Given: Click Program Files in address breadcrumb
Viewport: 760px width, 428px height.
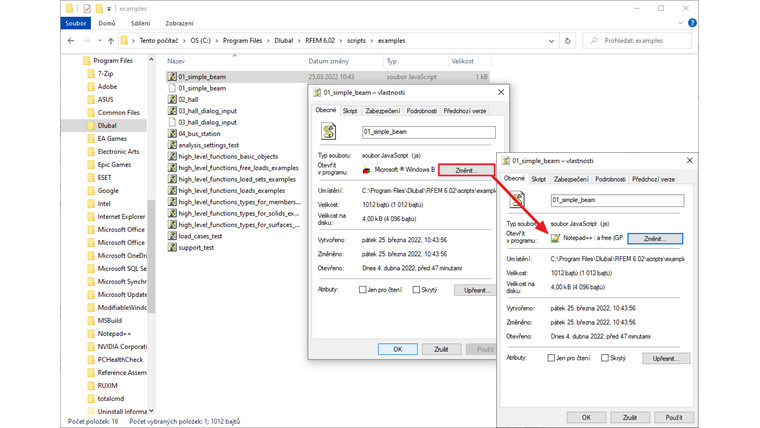Looking at the screenshot, I should 242,41.
